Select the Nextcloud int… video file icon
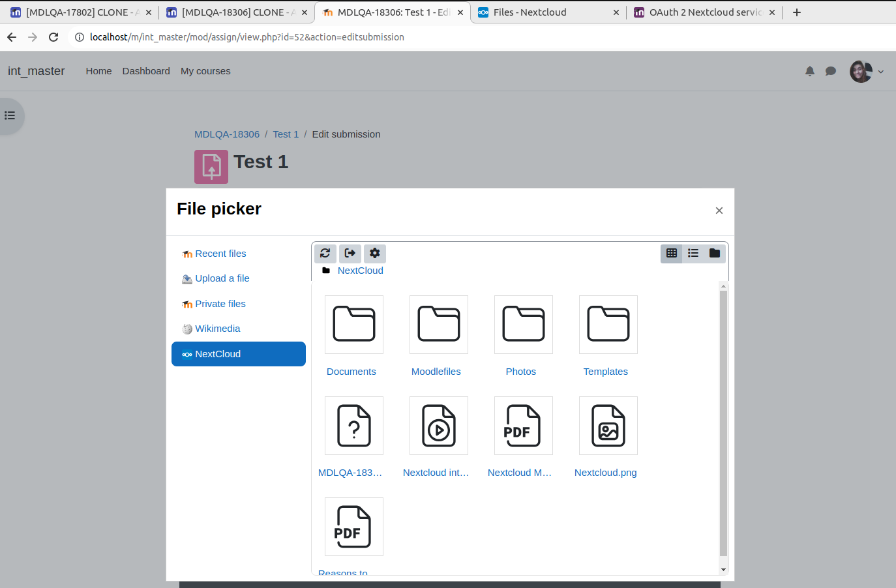 pos(439,426)
